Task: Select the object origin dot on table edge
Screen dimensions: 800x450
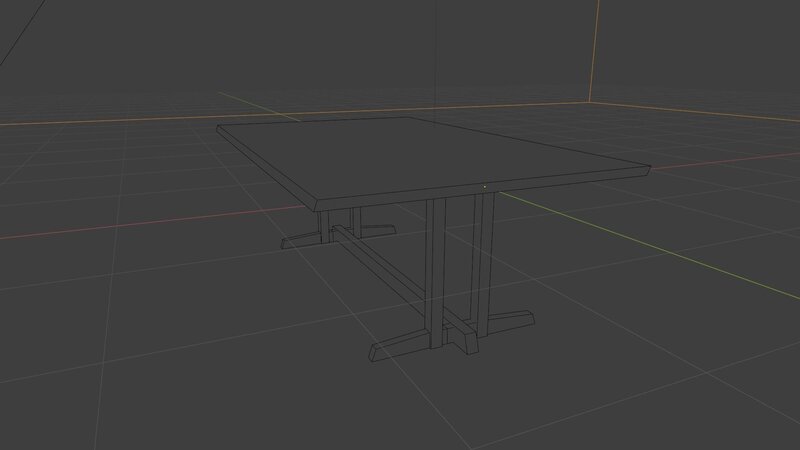Action: 485,186
